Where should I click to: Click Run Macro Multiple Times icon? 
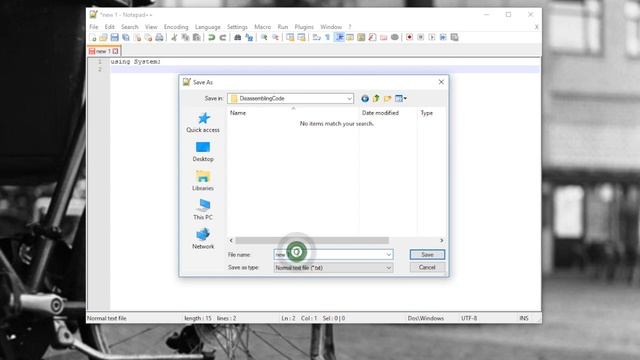[x=443, y=38]
